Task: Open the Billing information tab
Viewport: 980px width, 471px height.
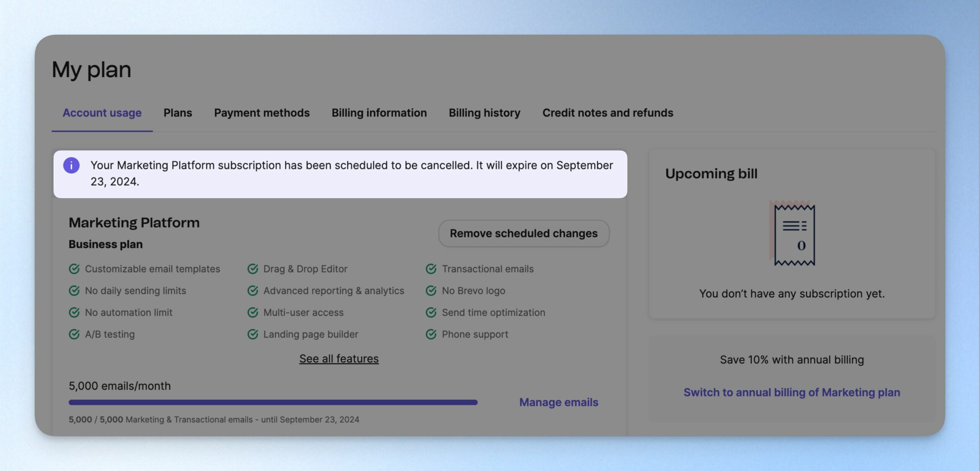Action: tap(379, 113)
